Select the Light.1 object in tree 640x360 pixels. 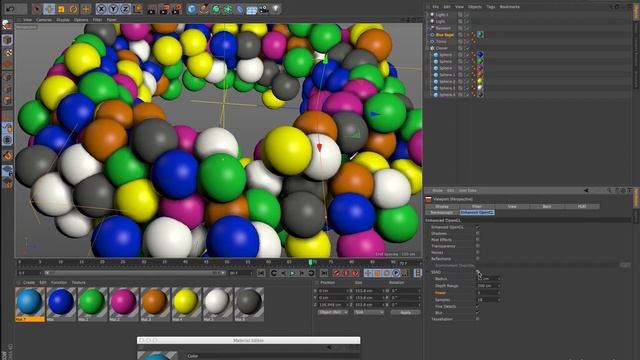point(442,15)
